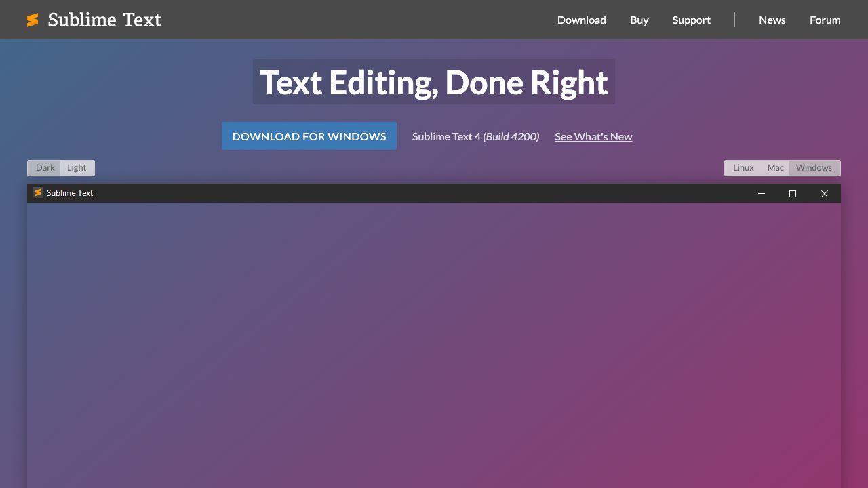Visit the News section
868x488 pixels.
coord(772,20)
